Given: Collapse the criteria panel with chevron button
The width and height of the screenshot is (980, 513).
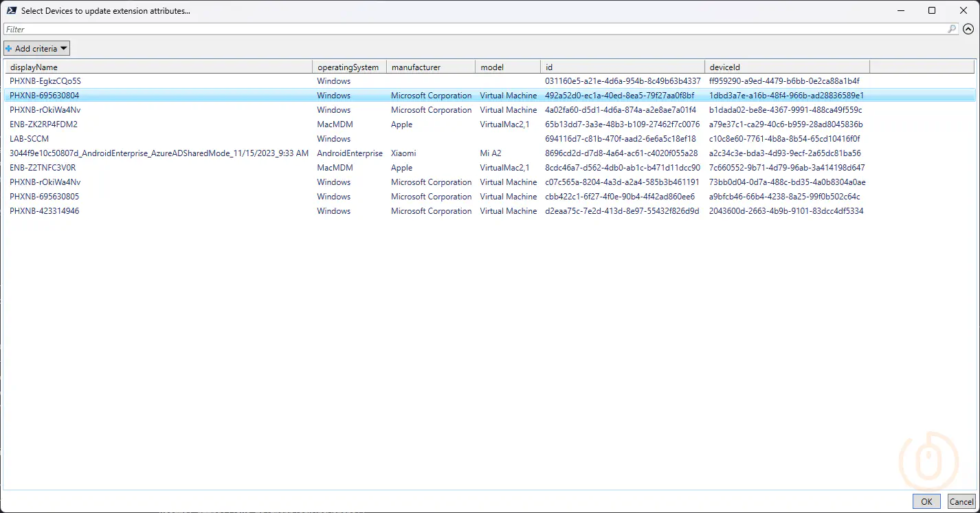Looking at the screenshot, I should coord(968,29).
